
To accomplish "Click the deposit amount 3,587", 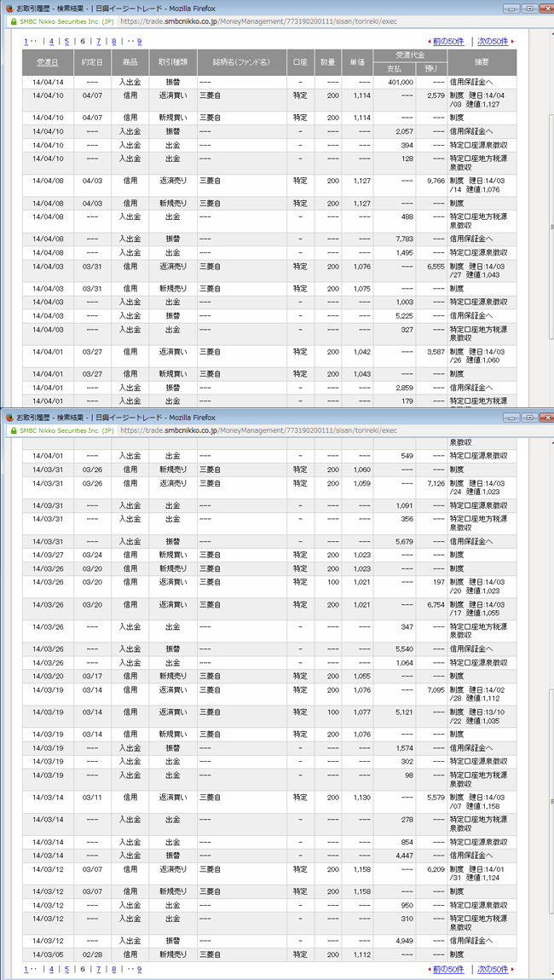I will click(x=436, y=352).
